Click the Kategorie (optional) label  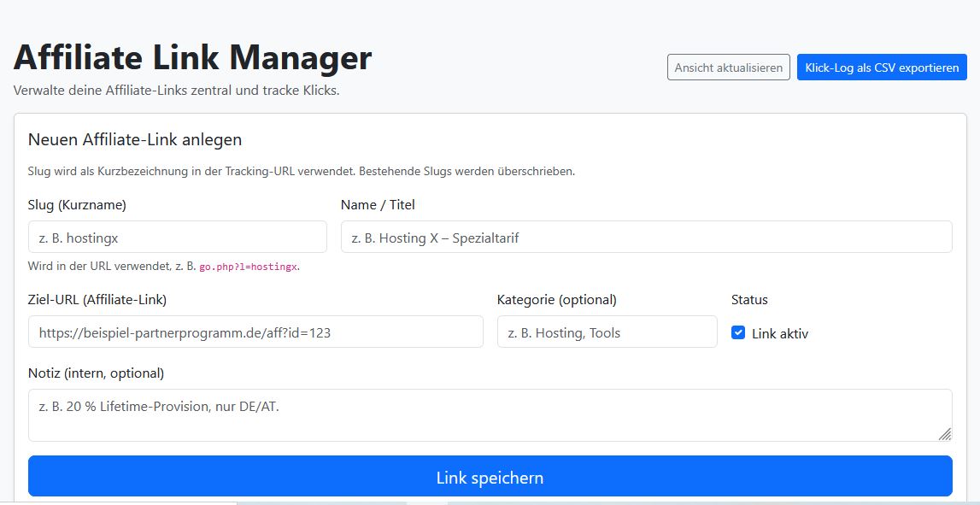(556, 300)
